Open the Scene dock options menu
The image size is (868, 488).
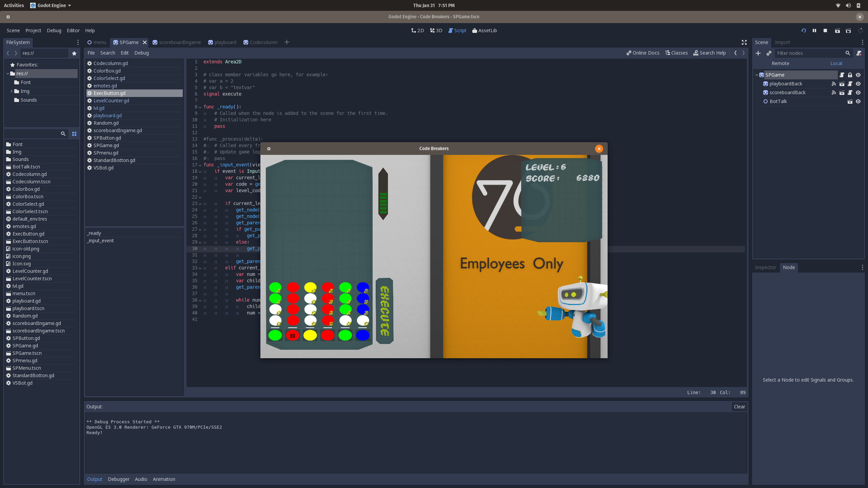click(863, 42)
